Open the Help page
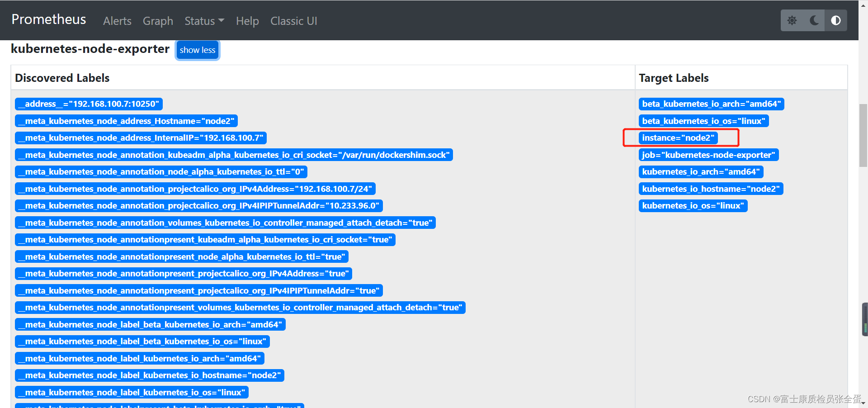The width and height of the screenshot is (868, 408). [247, 21]
